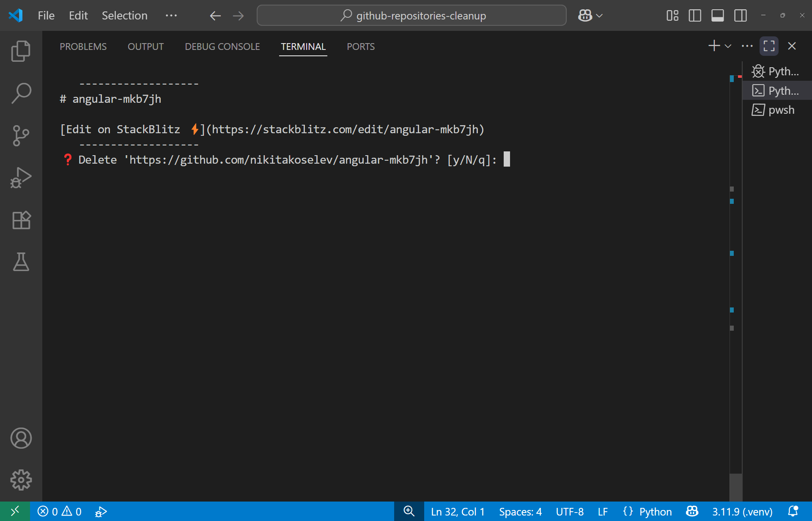This screenshot has width=812, height=521.
Task: Open the Copilot chat icon in title bar
Action: click(x=585, y=16)
